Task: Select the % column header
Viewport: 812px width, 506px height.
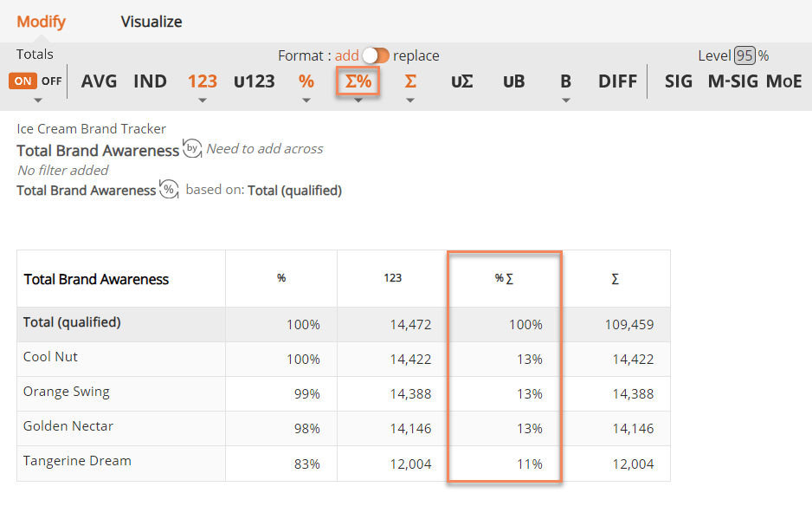Action: click(281, 278)
